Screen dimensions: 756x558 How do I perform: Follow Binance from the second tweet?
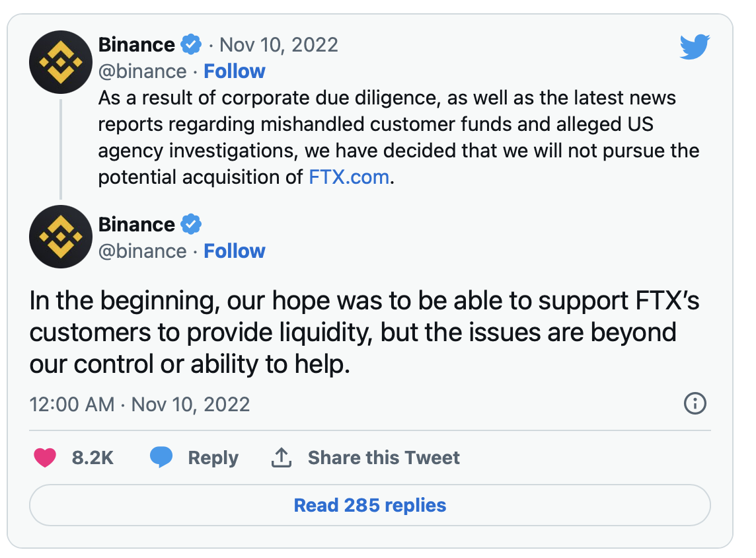[235, 251]
